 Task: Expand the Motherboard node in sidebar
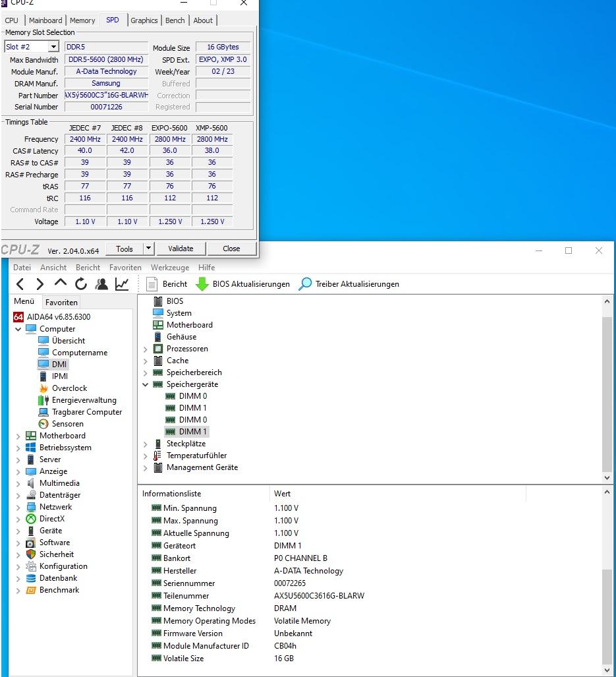click(x=18, y=436)
